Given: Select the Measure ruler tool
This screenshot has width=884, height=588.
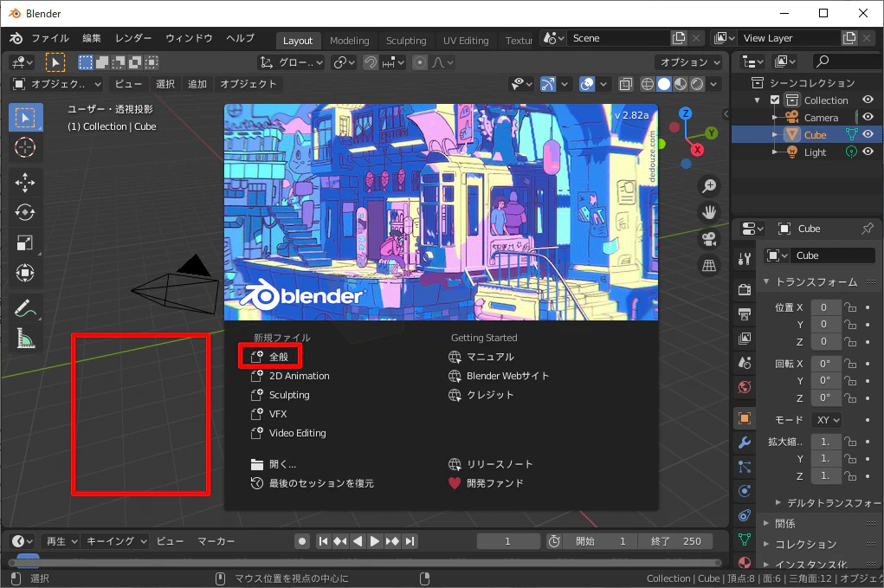Looking at the screenshot, I should click(25, 339).
